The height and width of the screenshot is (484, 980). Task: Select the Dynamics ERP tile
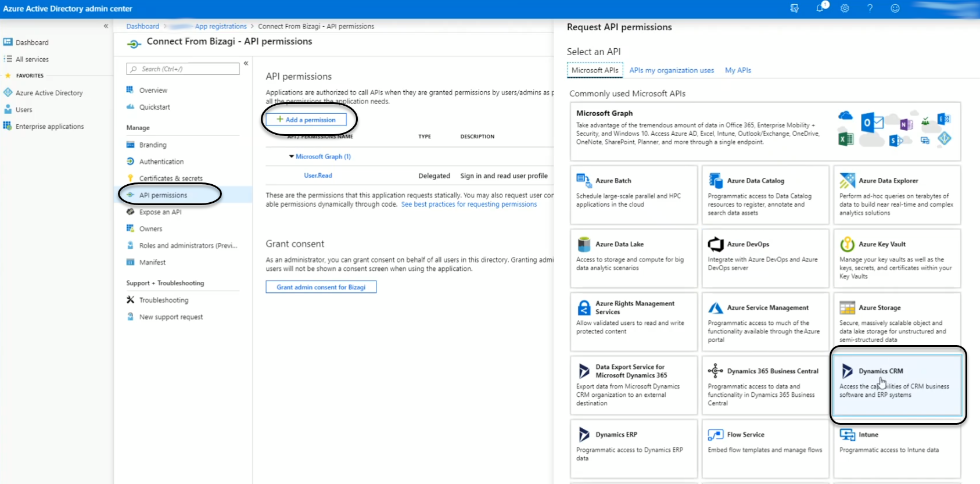[634, 449]
